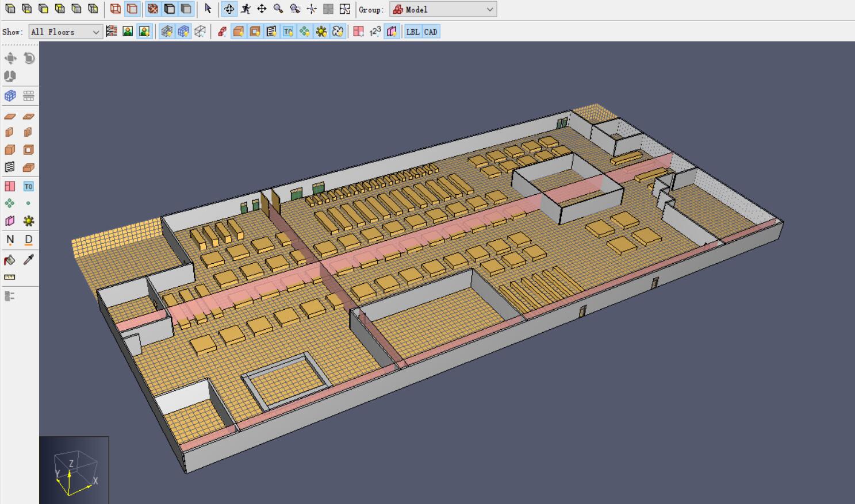The image size is (855, 504).
Task: Select the paint bucket tool
Action: 10,260
